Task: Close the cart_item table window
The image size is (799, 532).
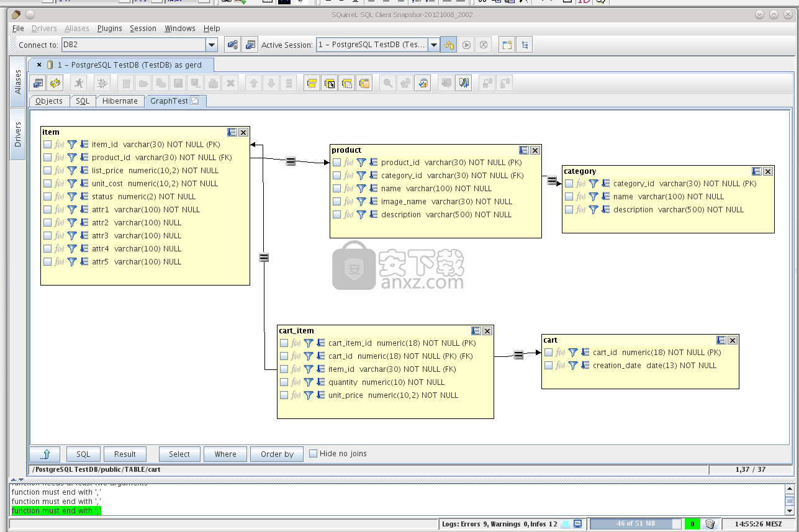Action: coord(487,331)
